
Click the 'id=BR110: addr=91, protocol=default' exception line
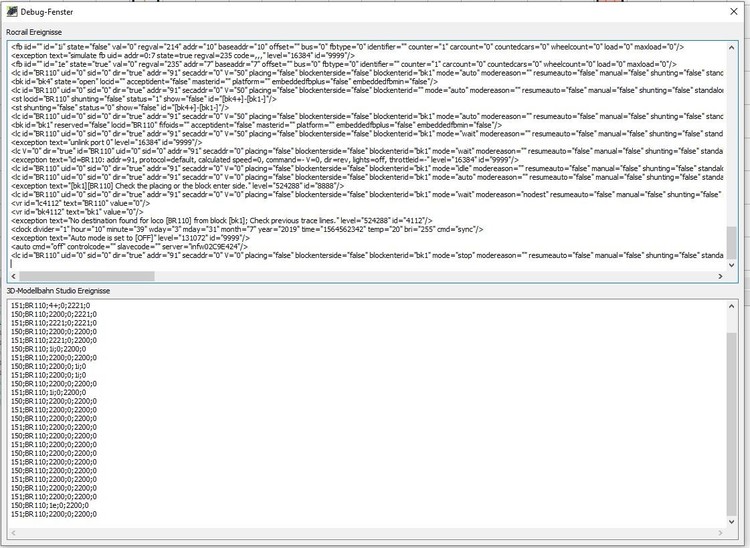265,160
